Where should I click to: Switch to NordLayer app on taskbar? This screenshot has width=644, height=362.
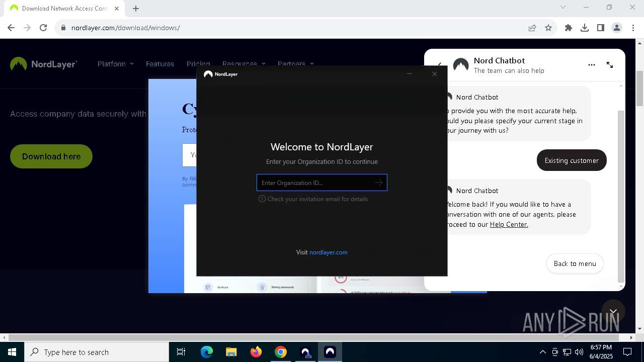click(x=330, y=352)
